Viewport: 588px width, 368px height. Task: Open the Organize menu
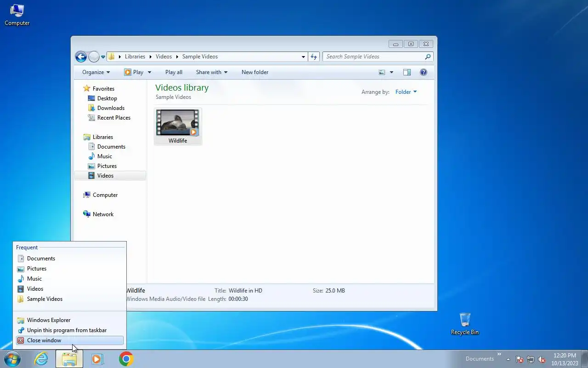[96, 72]
